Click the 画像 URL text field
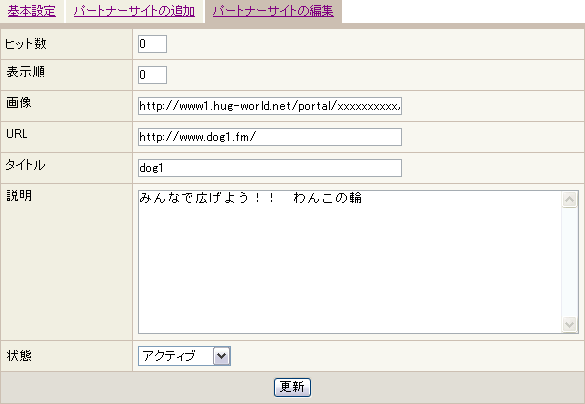Viewport: 585px width, 404px height. pyautogui.click(x=270, y=106)
